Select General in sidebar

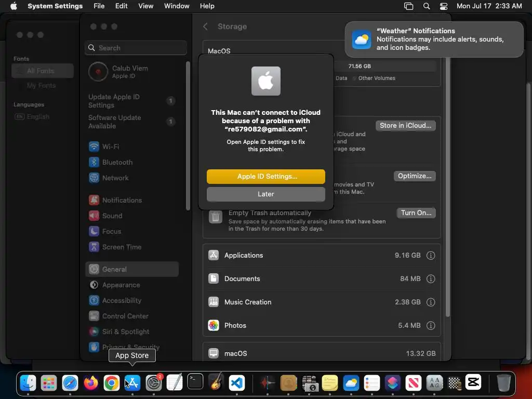tap(132, 270)
